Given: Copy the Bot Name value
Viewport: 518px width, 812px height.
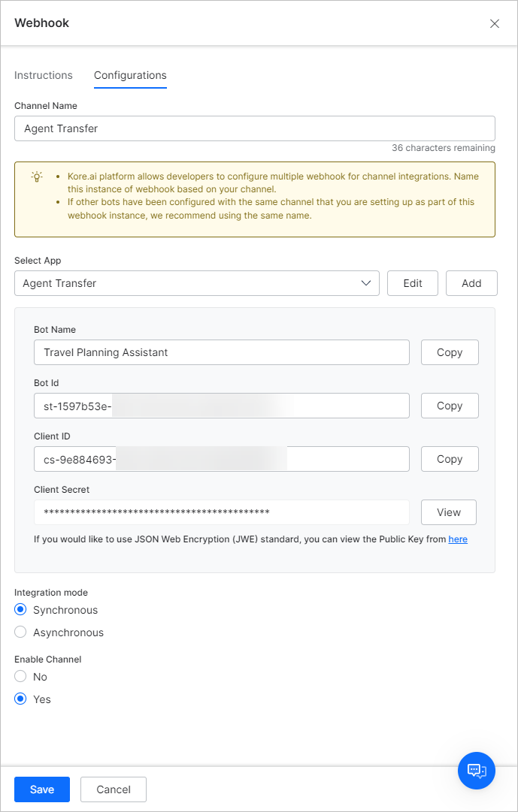Looking at the screenshot, I should tap(450, 352).
